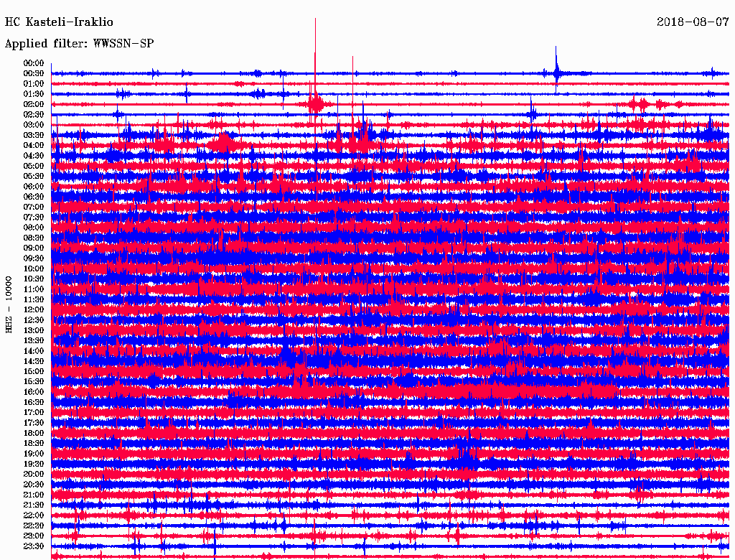Click the '03:00' time label

[x=34, y=125]
